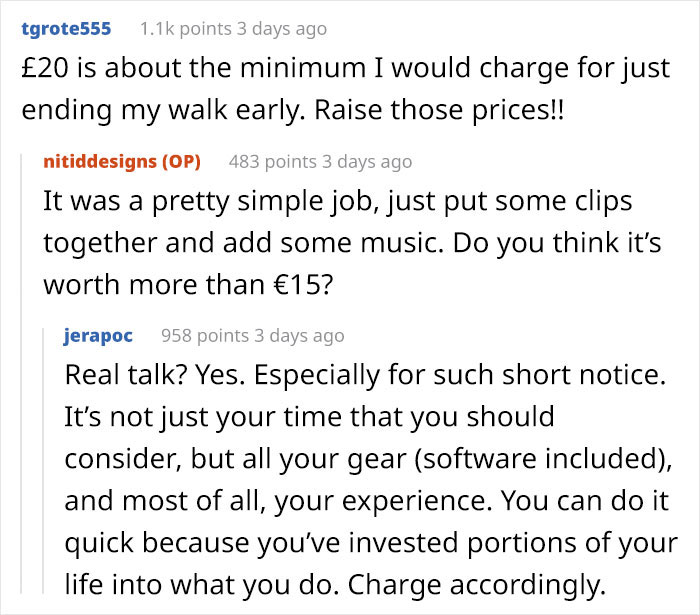Open tgrote555's user profile
Viewport: 700px width, 615px height.
tap(66, 29)
